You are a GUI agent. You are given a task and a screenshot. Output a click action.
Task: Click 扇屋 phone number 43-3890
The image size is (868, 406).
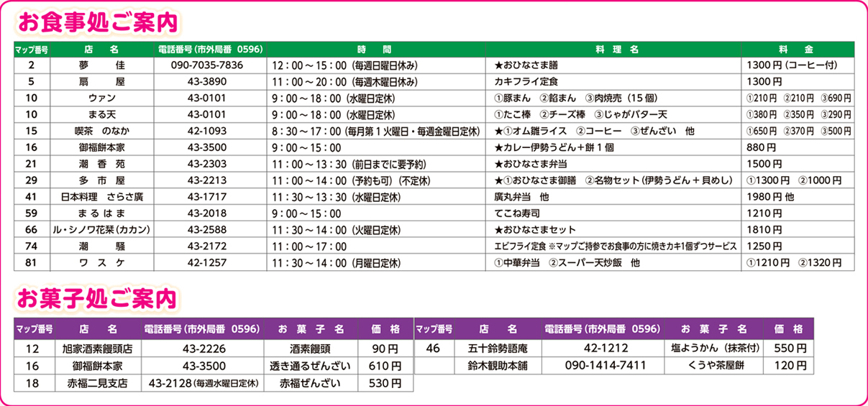[x=207, y=81]
